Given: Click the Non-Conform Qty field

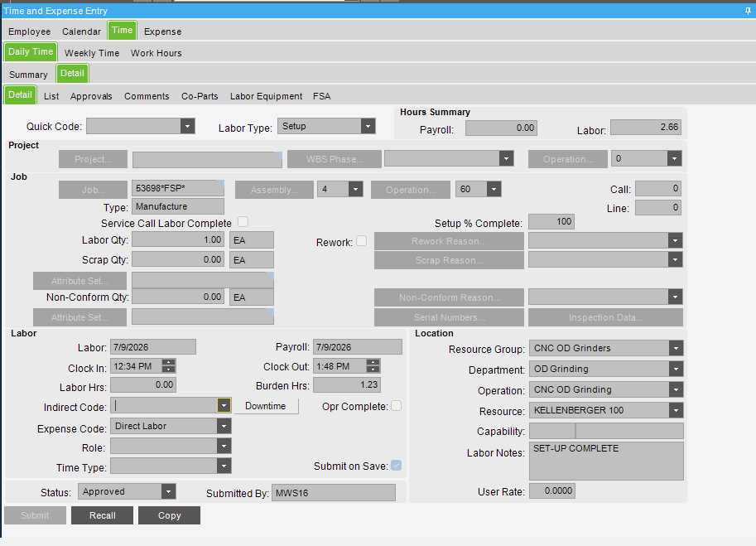Looking at the screenshot, I should [x=178, y=297].
